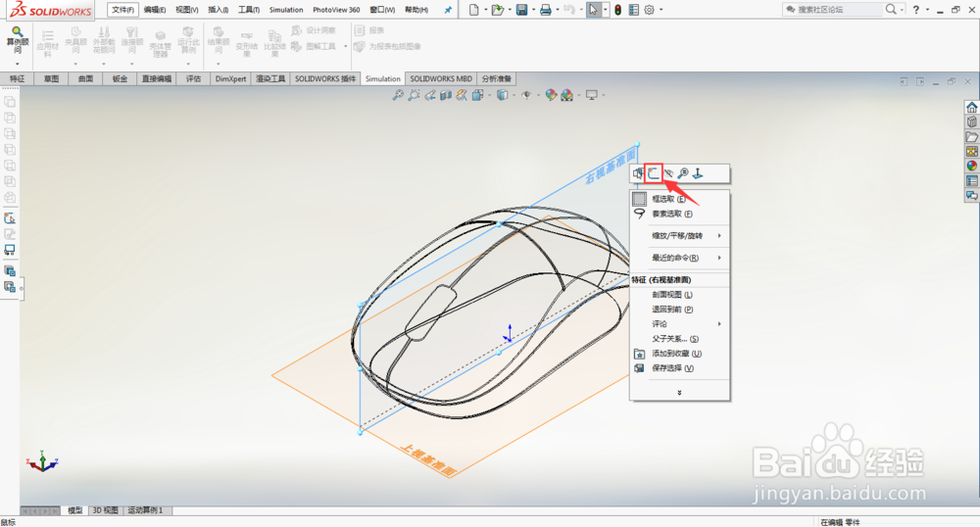Click the Section View icon

(x=446, y=95)
